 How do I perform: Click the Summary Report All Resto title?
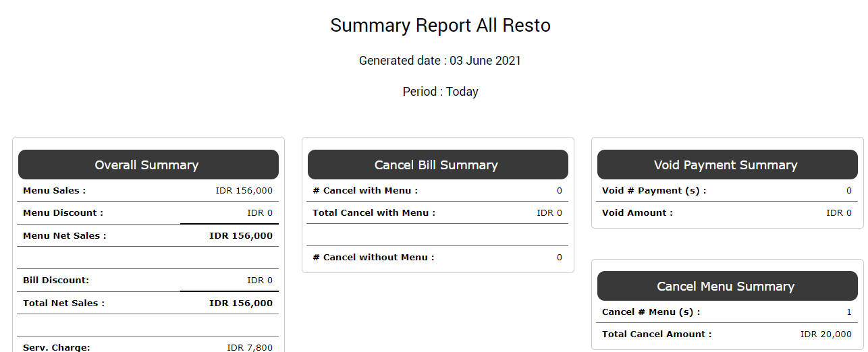(x=440, y=26)
